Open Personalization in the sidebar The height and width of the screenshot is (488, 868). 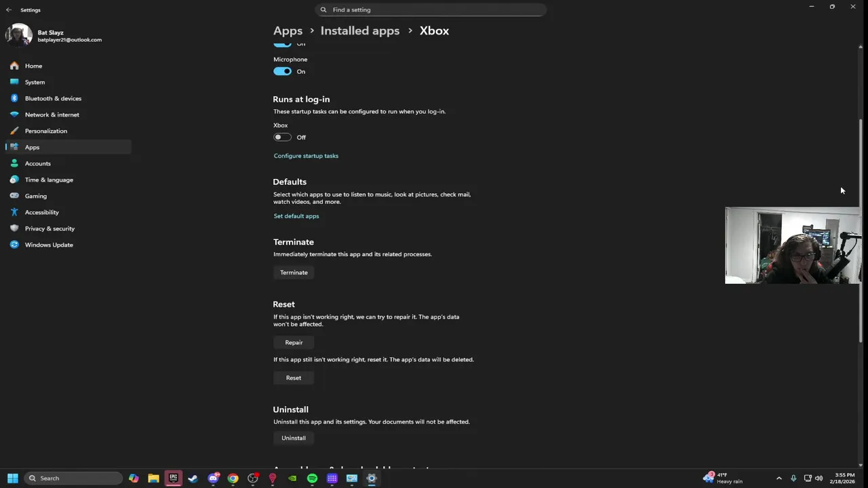point(68,131)
